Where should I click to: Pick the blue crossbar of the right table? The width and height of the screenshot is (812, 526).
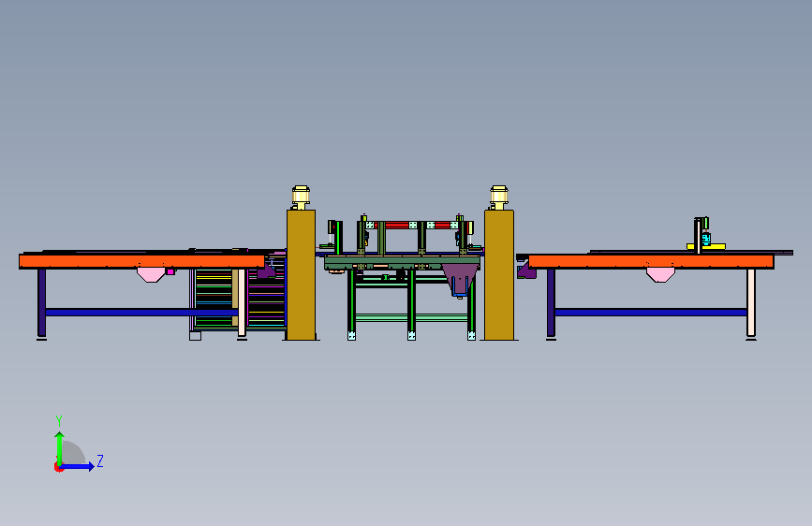pyautogui.click(x=651, y=313)
